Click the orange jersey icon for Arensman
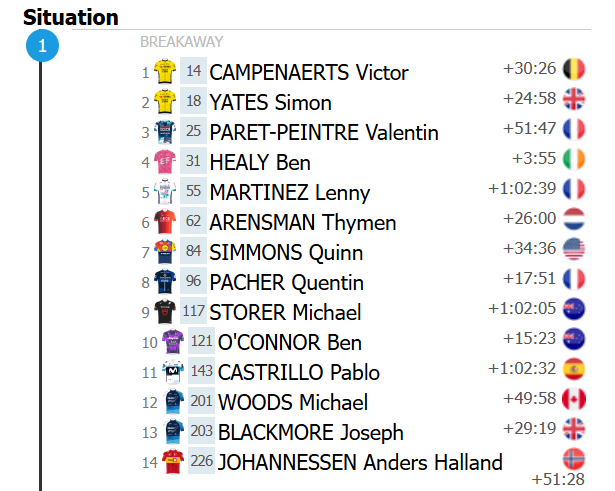 click(x=165, y=222)
